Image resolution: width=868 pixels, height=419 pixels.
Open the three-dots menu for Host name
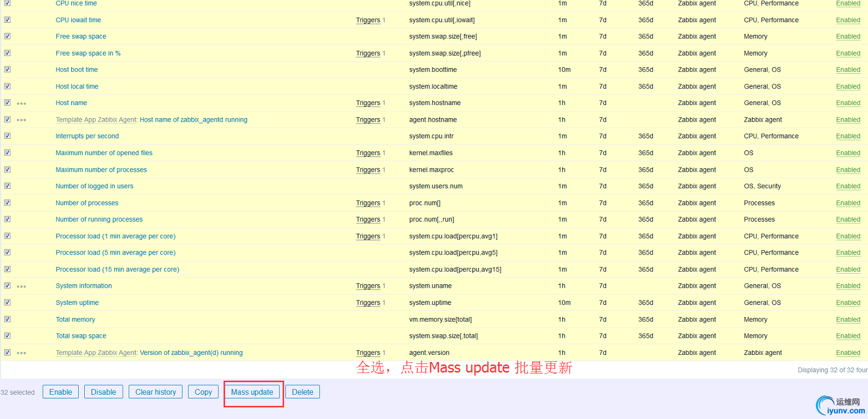pyautogui.click(x=21, y=103)
